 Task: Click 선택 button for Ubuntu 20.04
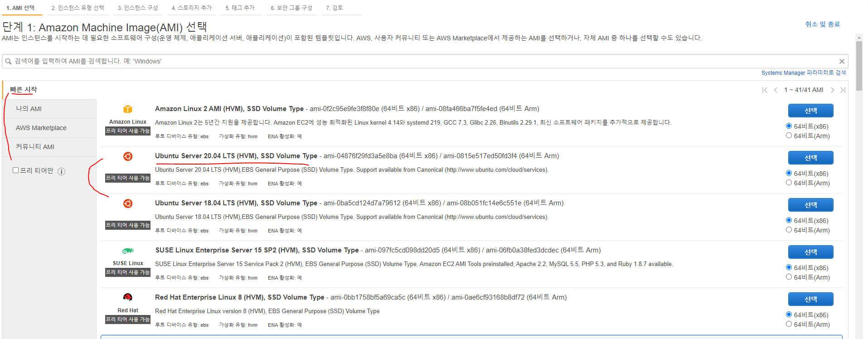[x=810, y=158]
